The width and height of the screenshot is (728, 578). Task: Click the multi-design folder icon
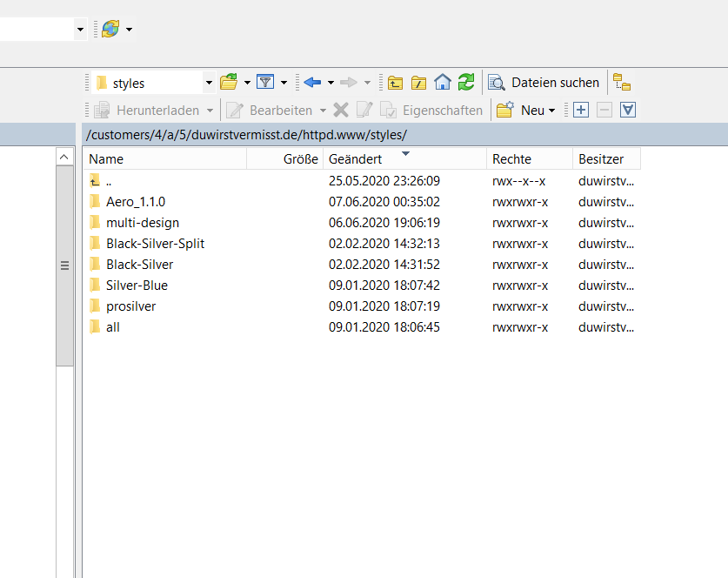95,222
